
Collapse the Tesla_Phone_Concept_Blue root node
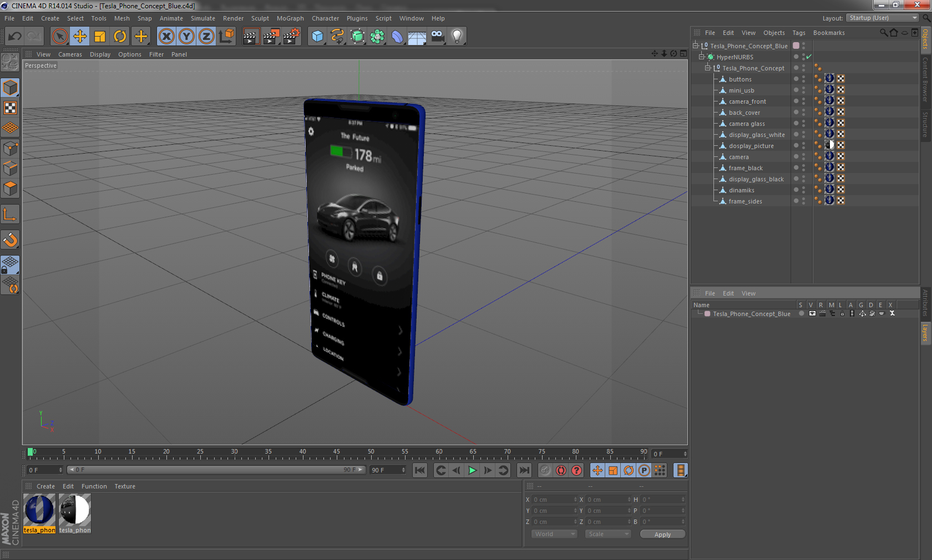click(695, 45)
